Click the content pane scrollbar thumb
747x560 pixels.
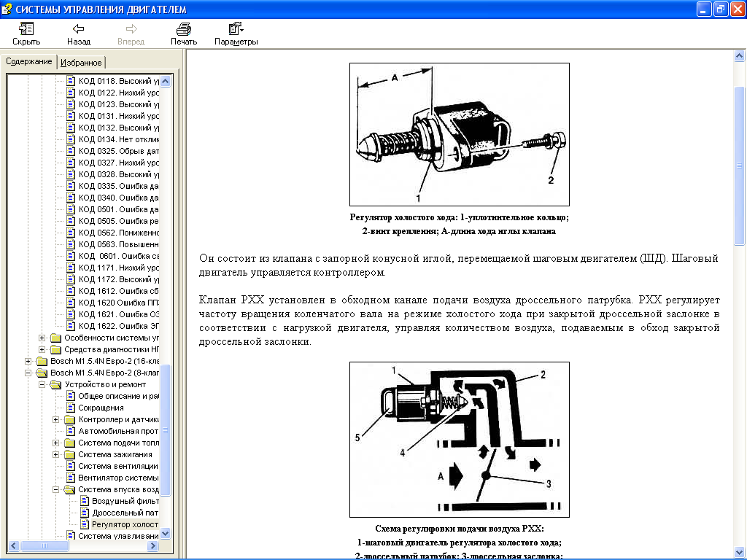click(740, 166)
